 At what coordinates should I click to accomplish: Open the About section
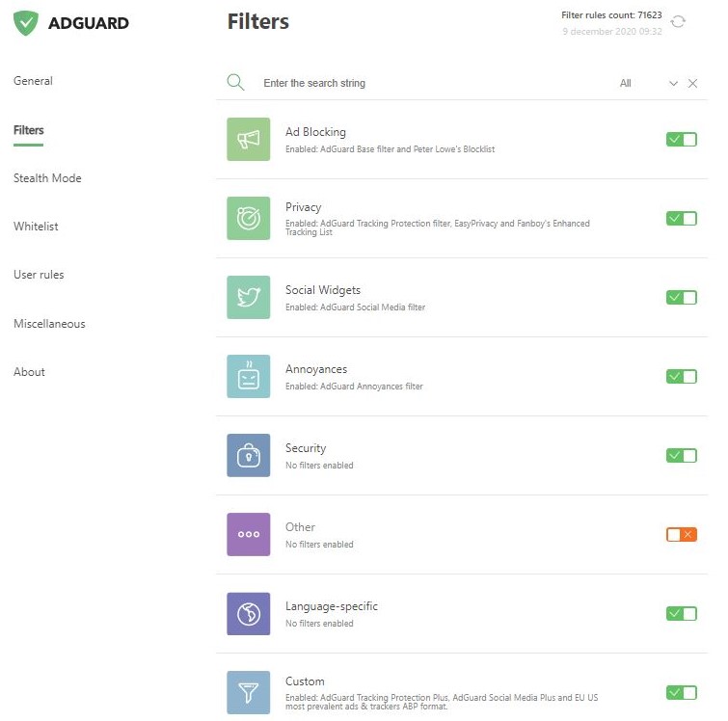click(29, 372)
